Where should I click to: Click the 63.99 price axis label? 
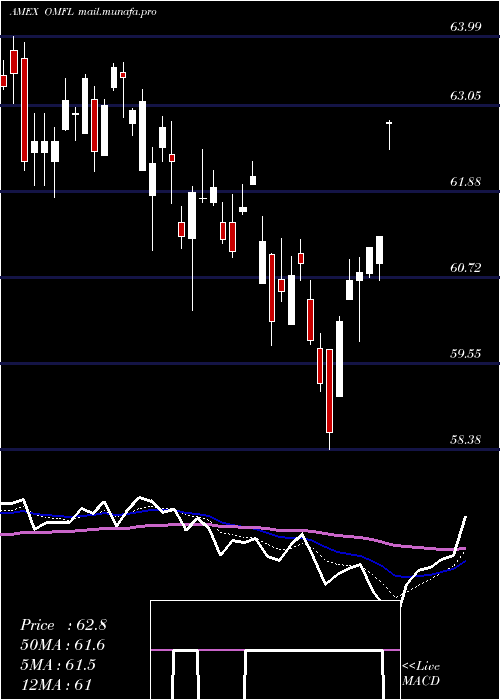point(466,27)
